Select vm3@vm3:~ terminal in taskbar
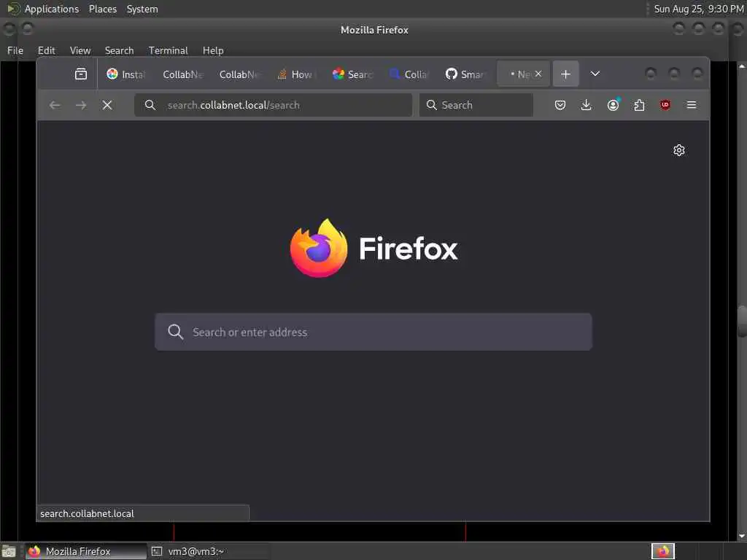The image size is (747, 560). (x=209, y=551)
